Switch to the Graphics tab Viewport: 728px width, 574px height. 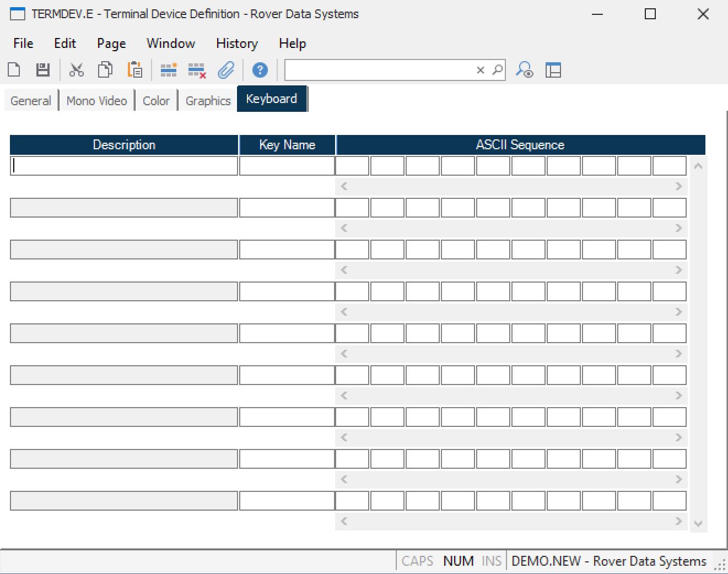pyautogui.click(x=208, y=101)
